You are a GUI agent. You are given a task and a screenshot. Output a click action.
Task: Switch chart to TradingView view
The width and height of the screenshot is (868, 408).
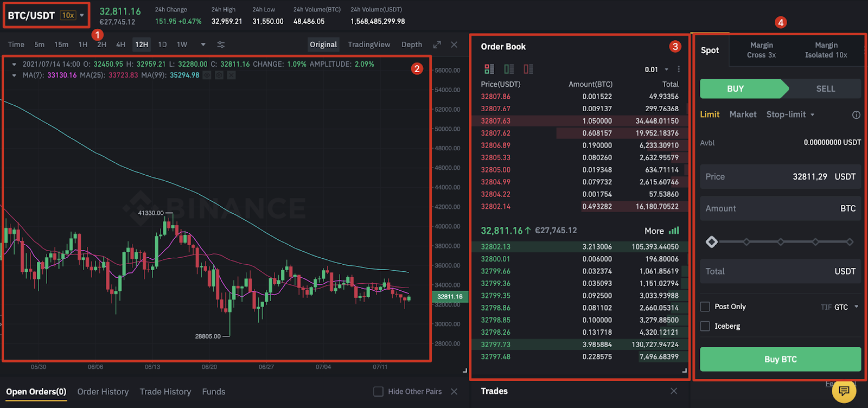pyautogui.click(x=369, y=44)
